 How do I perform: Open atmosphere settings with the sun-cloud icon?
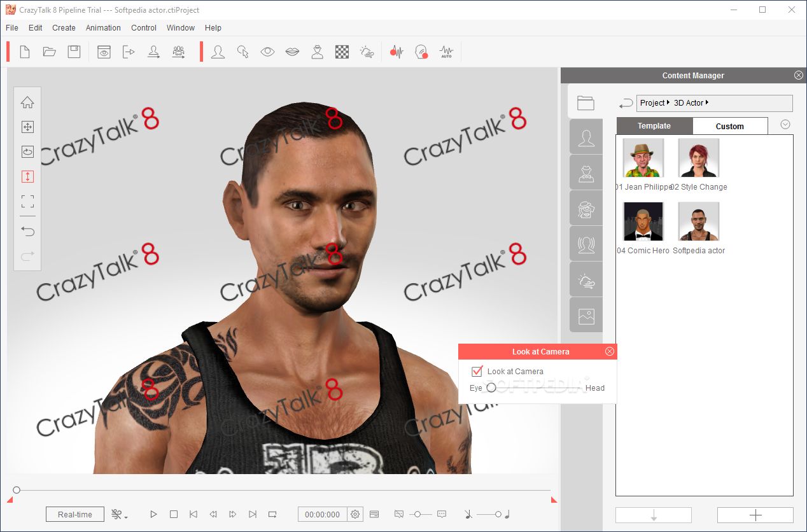(367, 52)
